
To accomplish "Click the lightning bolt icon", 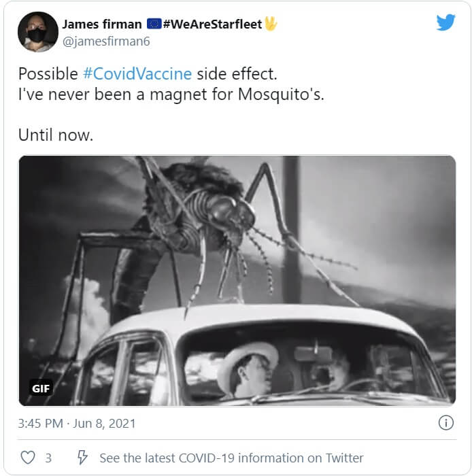I will pyautogui.click(x=81, y=458).
